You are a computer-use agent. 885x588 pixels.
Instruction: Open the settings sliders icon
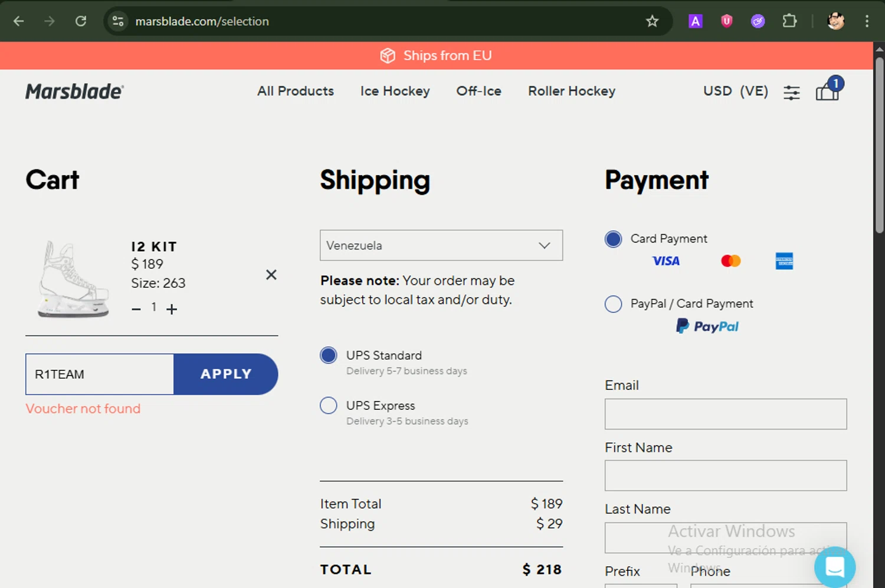click(792, 92)
